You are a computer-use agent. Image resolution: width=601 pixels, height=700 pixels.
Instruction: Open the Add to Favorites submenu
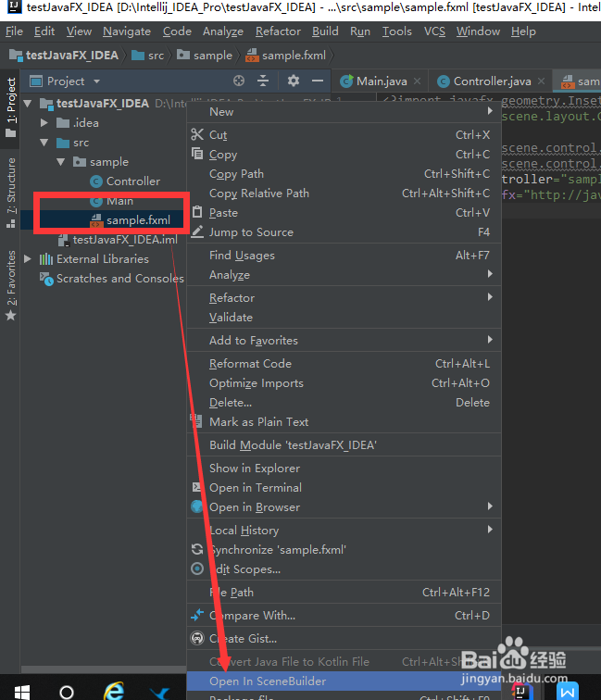(344, 340)
